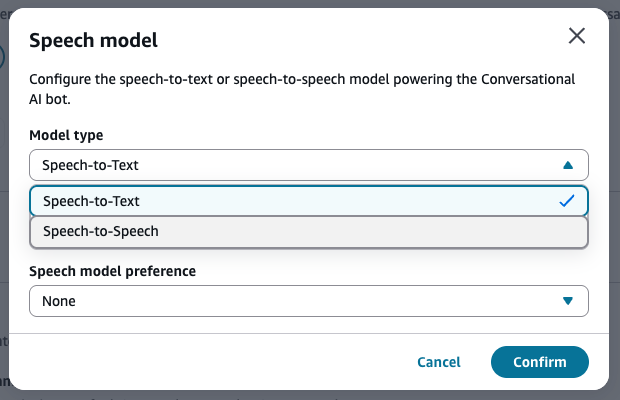Cancel the speech model changes
The width and height of the screenshot is (620, 400).
(438, 362)
